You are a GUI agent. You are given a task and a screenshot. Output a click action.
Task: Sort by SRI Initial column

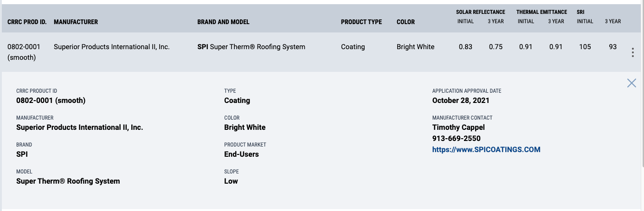click(585, 21)
